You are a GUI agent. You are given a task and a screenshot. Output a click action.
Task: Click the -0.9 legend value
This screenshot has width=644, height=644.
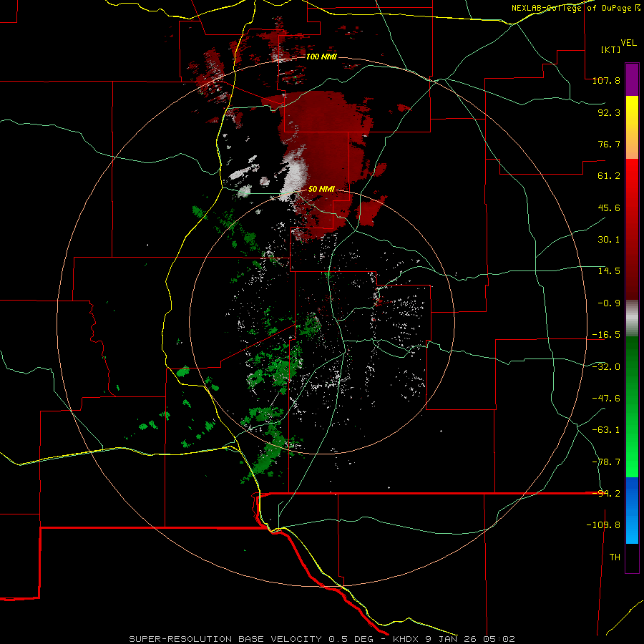609,303
